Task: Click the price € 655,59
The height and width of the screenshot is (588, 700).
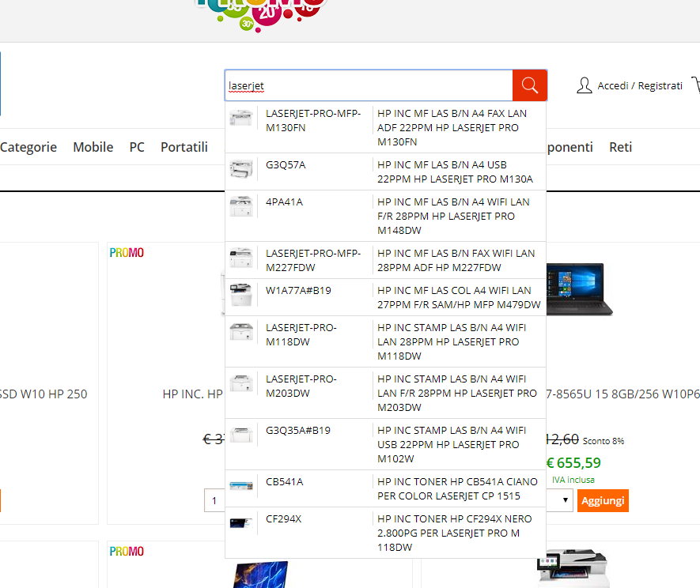Action: tap(573, 462)
